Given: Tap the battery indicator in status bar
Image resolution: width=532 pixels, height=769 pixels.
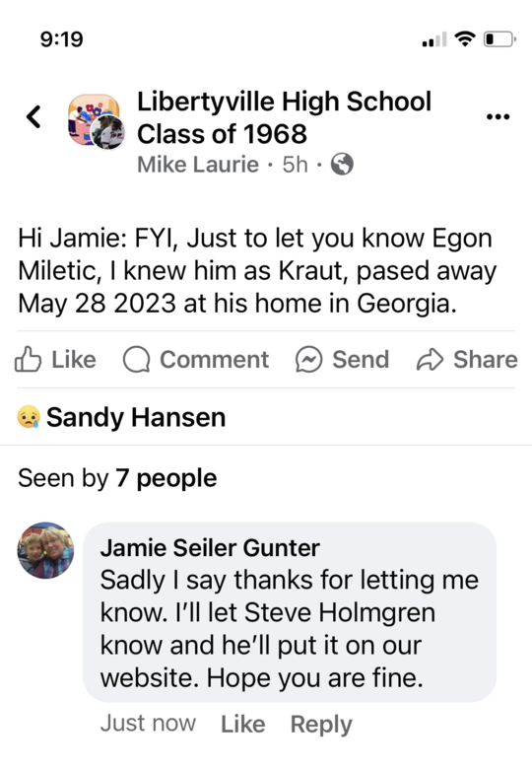Looking at the screenshot, I should pyautogui.click(x=499, y=39).
